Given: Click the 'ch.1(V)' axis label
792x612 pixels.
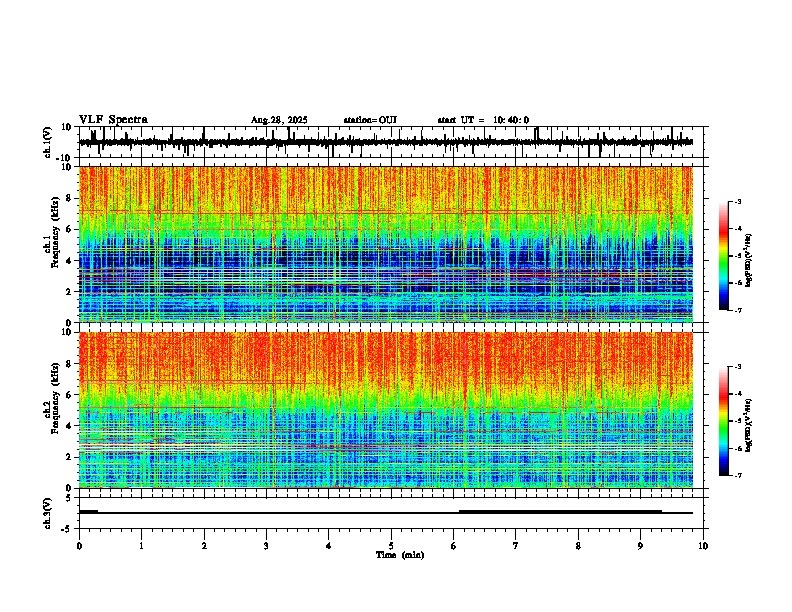Looking at the screenshot, I should (47, 142).
